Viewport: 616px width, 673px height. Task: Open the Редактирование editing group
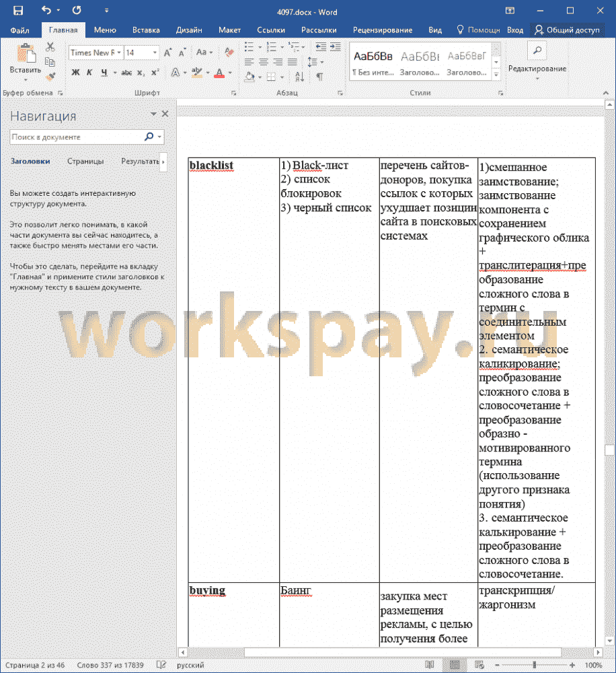click(537, 61)
